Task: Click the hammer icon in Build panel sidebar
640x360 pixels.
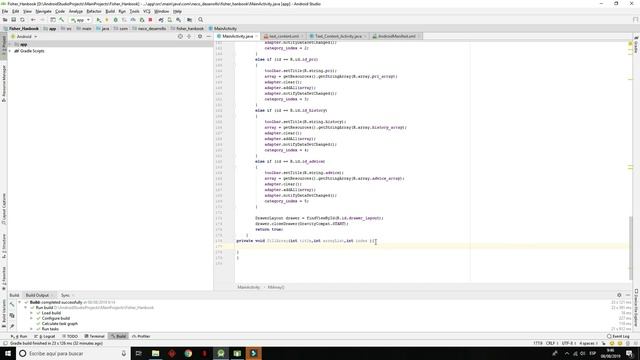Action: (12, 304)
